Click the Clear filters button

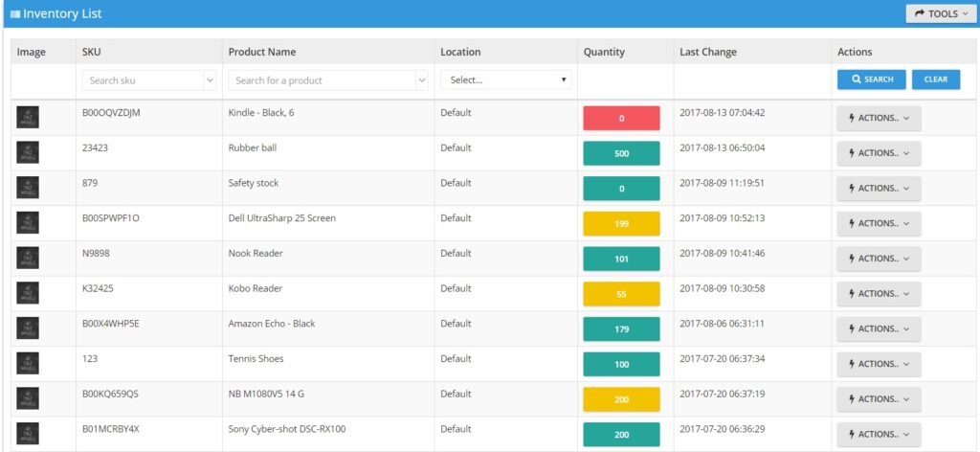click(936, 79)
